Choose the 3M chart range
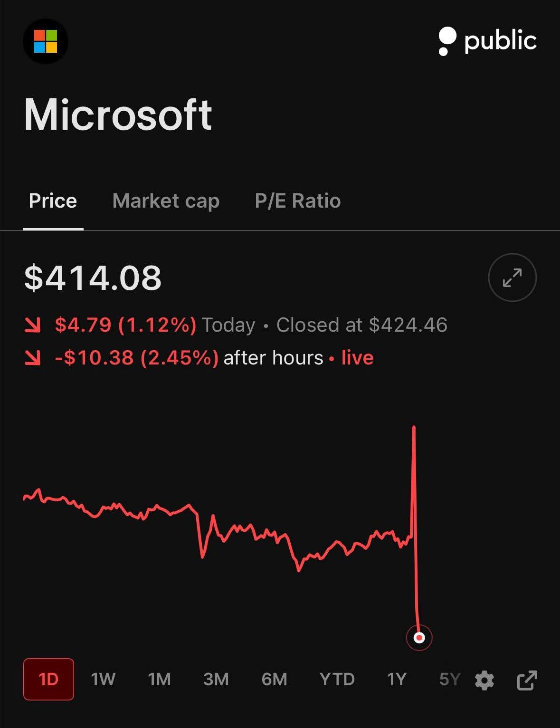The width and height of the screenshot is (560, 728). tap(216, 680)
